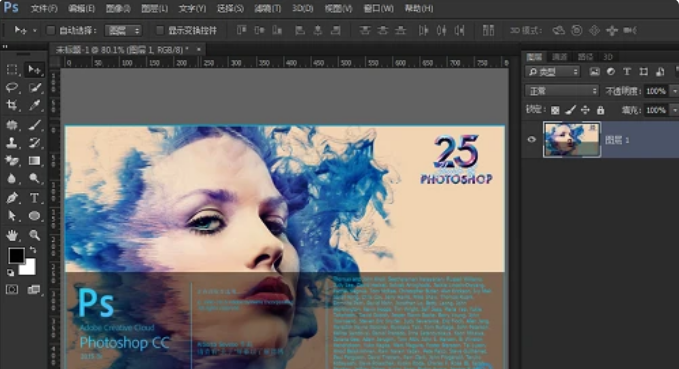Hide layer 1 with eye icon

pyautogui.click(x=531, y=139)
